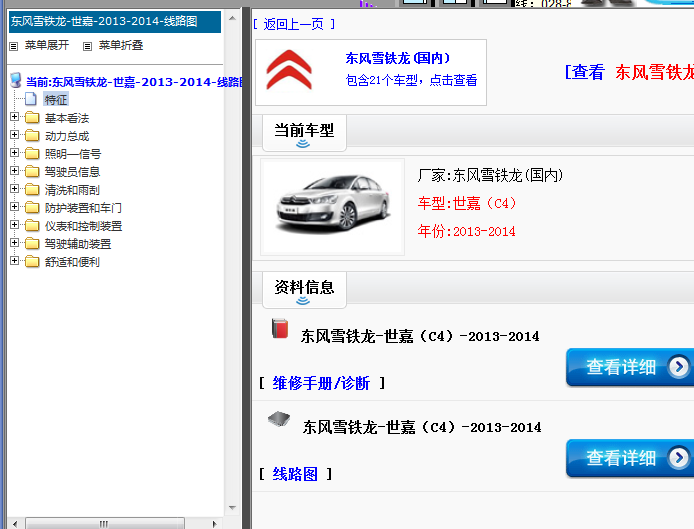The image size is (694, 529).
Task: Click 包含21个车型，点击查看 link
Action: pos(411,80)
